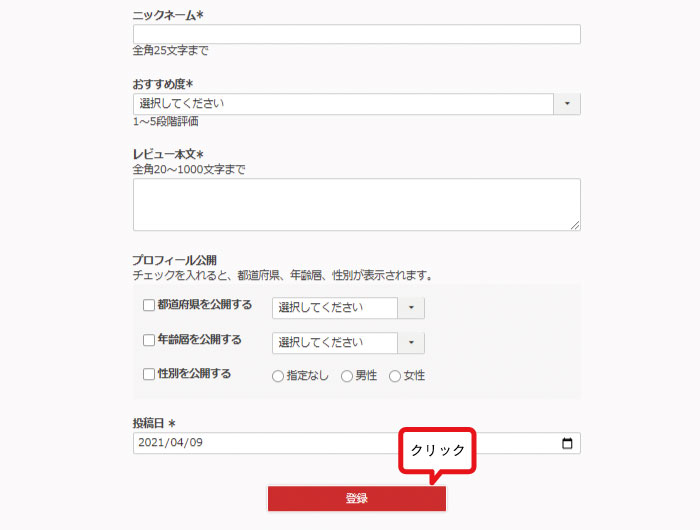700x530 pixels.
Task: Open the 年齢層 選択してください select box
Action: [x=335, y=343]
